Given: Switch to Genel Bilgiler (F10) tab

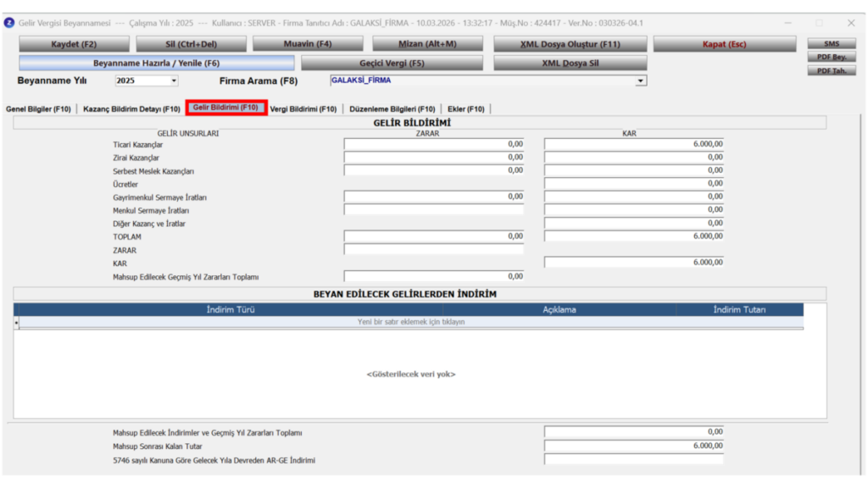Looking at the screenshot, I should coord(38,109).
